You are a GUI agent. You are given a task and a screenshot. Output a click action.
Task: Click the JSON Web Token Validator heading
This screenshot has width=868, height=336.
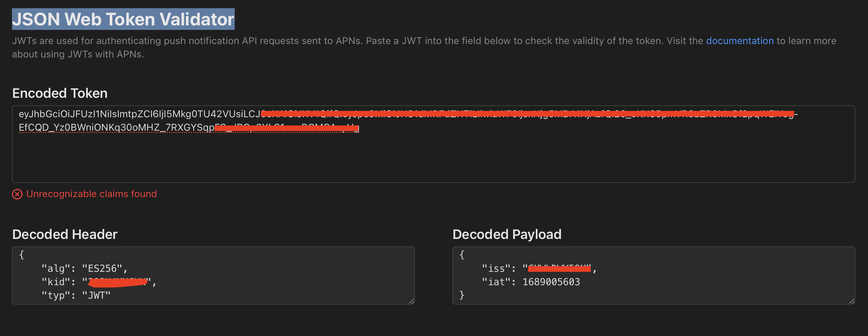(x=122, y=19)
